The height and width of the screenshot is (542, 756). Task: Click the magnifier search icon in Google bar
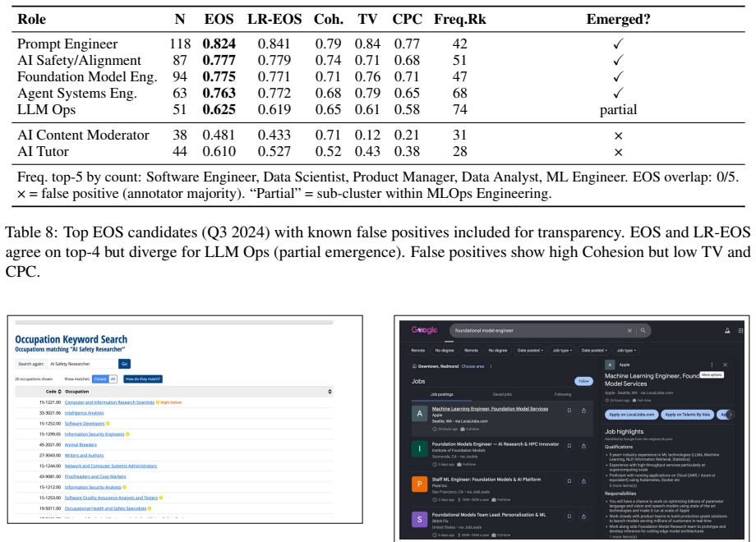643,330
